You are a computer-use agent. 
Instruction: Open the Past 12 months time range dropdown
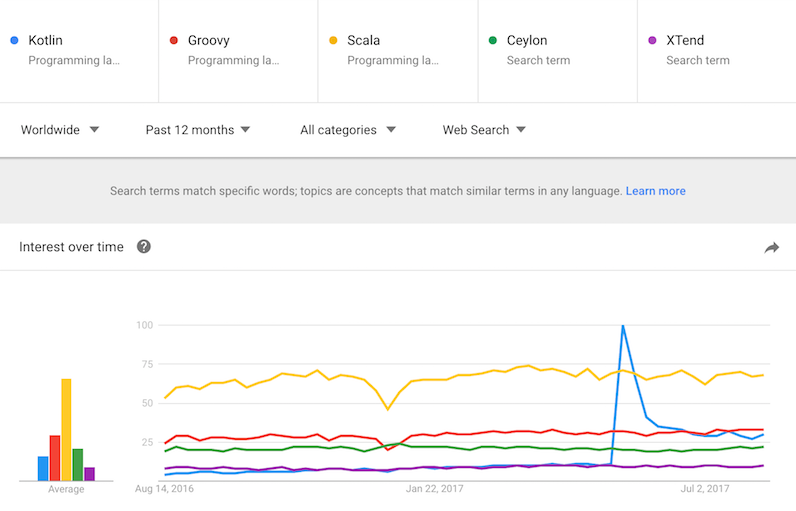197,130
